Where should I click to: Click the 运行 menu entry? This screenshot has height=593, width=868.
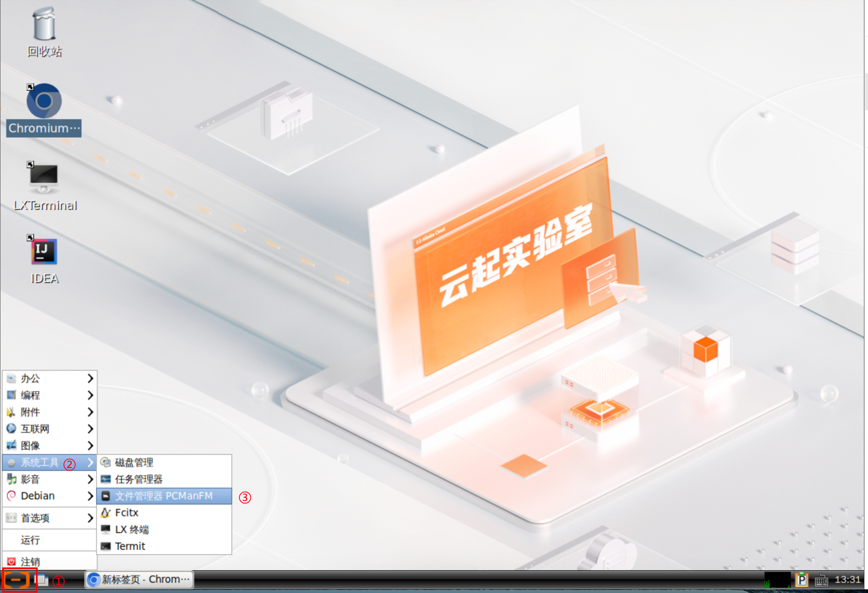click(x=30, y=540)
